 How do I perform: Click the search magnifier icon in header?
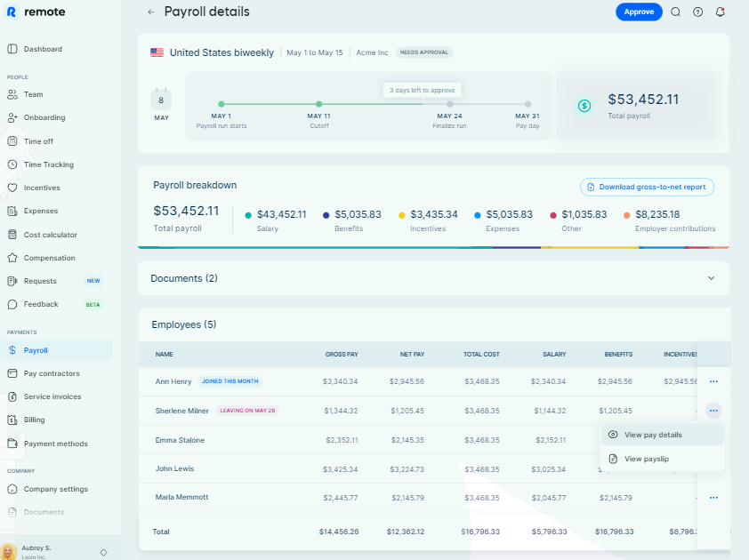point(676,12)
